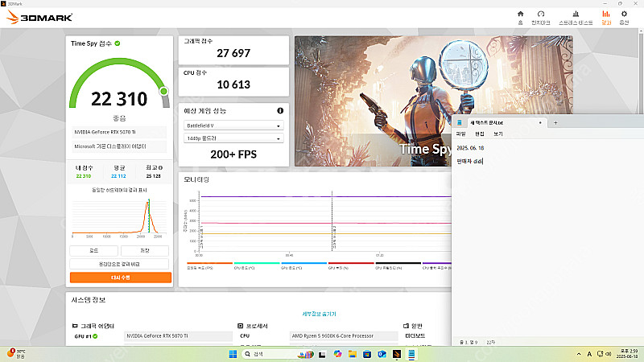Screen dimensions: 644x362
Task: Click the taskbar search box
Action: (278, 354)
